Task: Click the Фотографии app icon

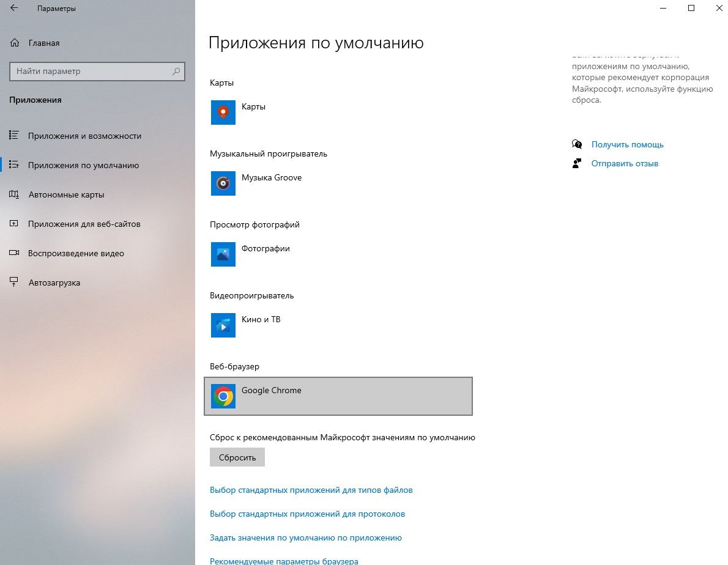Action: tap(223, 254)
